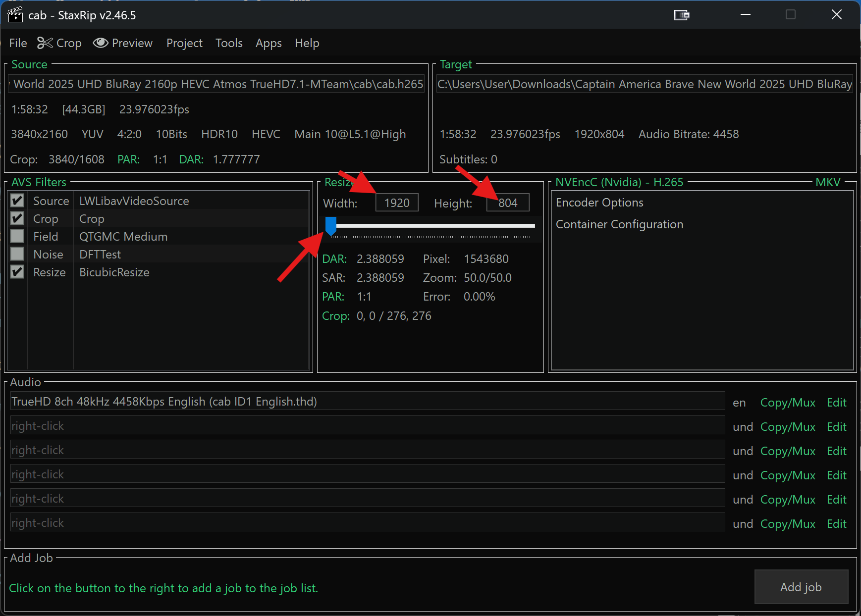Open Copy/Mux profile for English audio track

coord(787,403)
